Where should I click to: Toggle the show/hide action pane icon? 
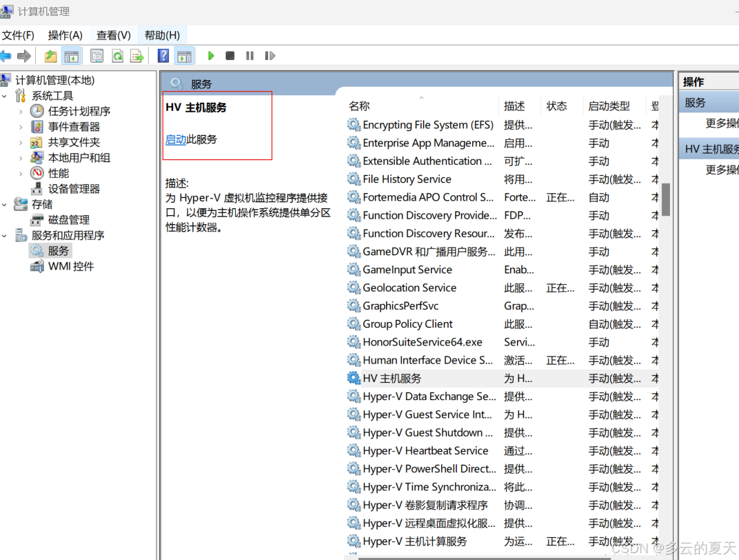click(183, 56)
